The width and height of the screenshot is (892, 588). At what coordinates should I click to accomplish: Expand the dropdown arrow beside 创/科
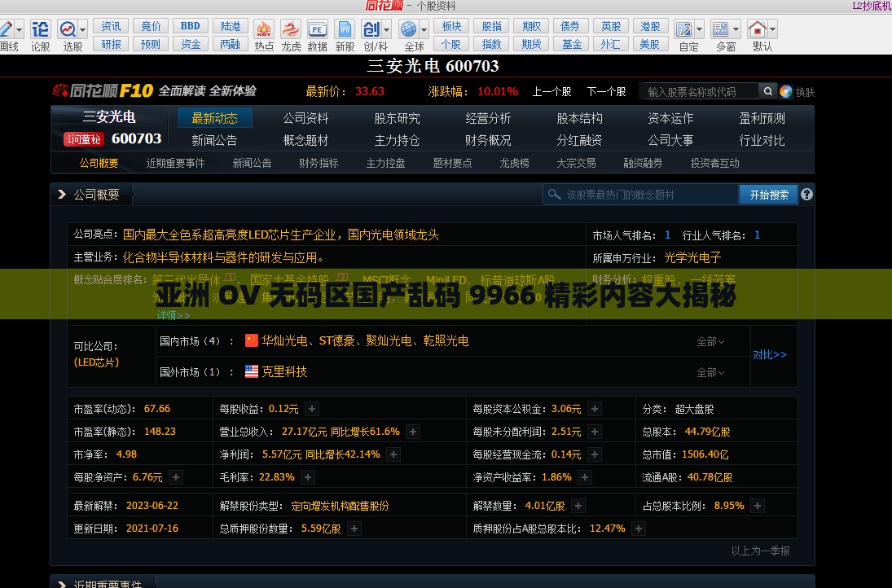[x=385, y=30]
